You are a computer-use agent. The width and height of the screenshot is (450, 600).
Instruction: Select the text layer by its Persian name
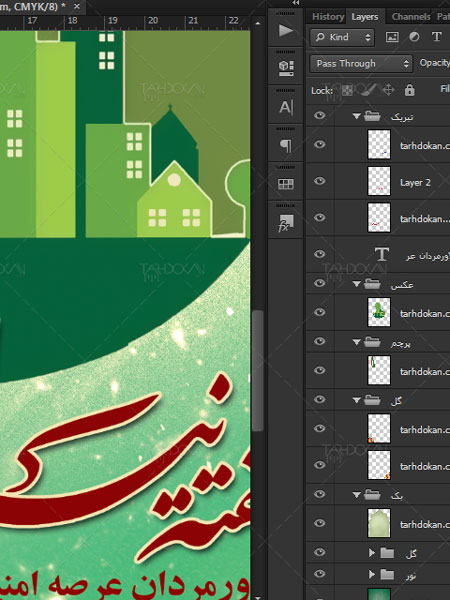[x=428, y=256]
